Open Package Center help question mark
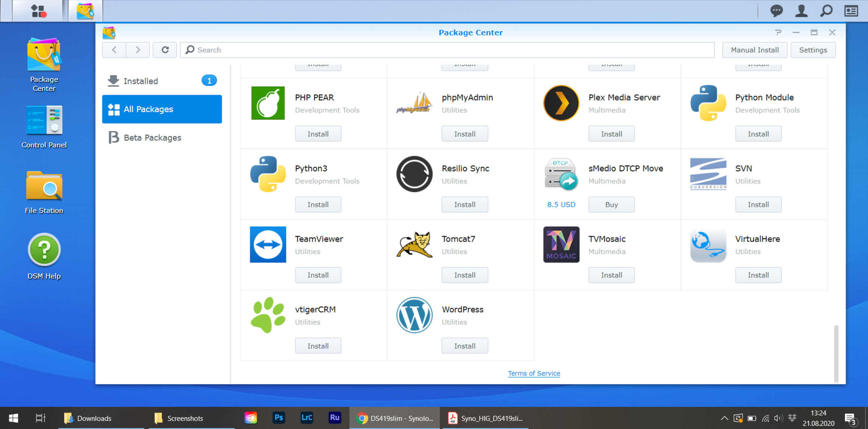Image resolution: width=868 pixels, height=429 pixels. tap(778, 33)
